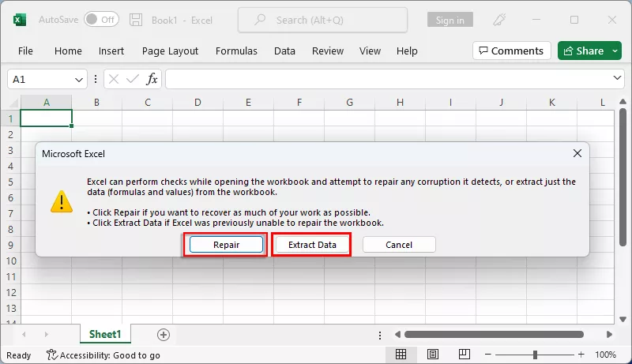632x364 pixels.
Task: Click the Save floppy disk icon
Action: pos(136,19)
